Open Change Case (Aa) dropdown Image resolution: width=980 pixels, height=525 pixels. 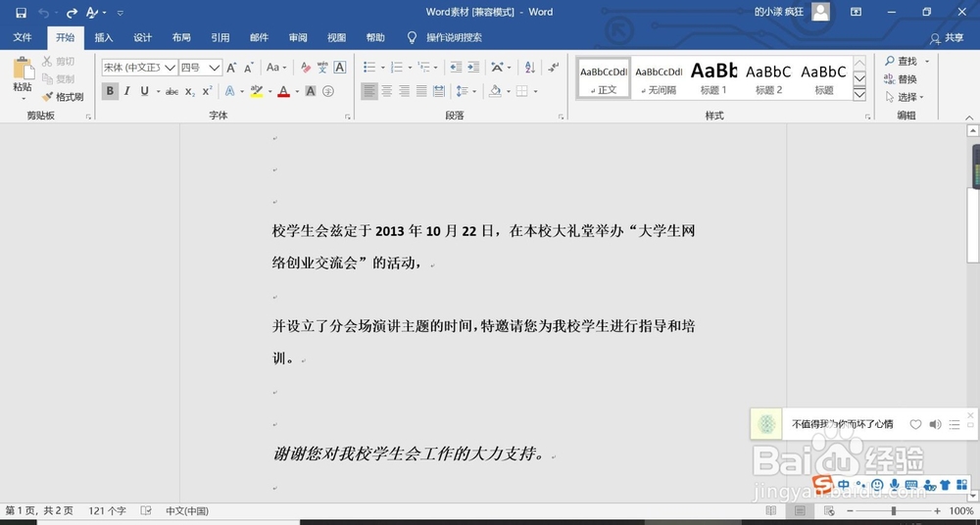click(276, 68)
